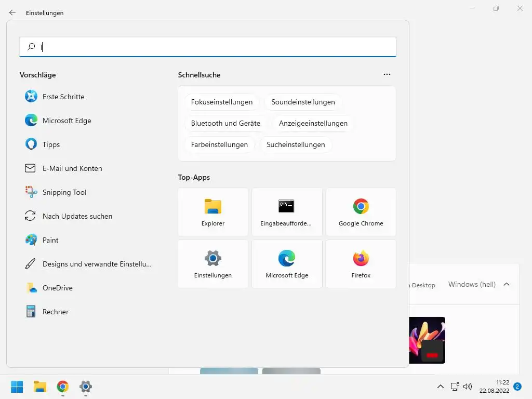This screenshot has width=532, height=399.
Task: Click the Tipps label
Action: click(x=51, y=144)
